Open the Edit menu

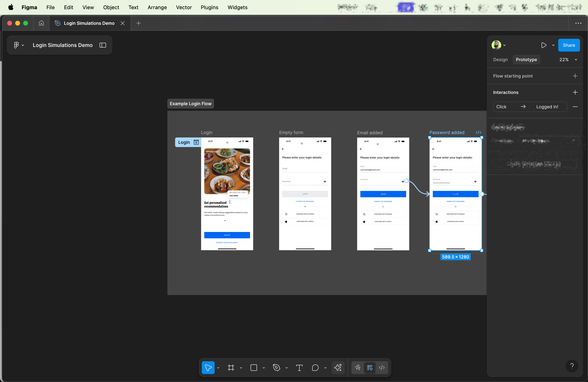(x=68, y=7)
